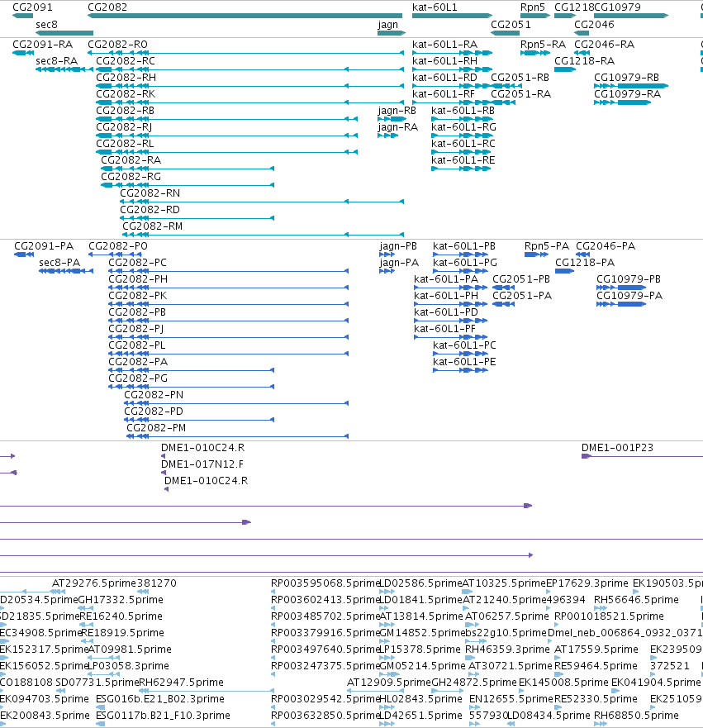Select transcript CG2082-RG
This screenshot has height=728, width=703.
(131, 177)
